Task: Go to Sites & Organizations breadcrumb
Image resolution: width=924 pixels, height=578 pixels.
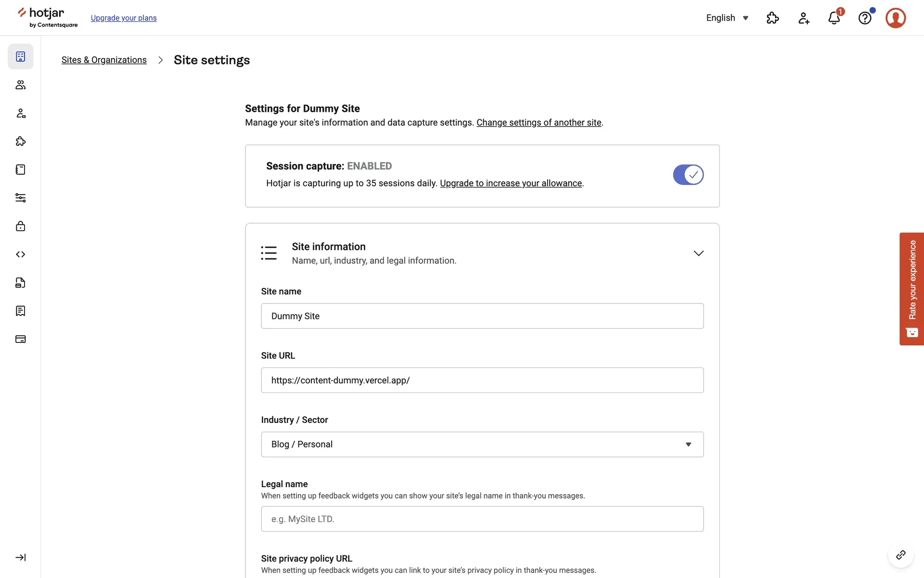Action: tap(104, 60)
